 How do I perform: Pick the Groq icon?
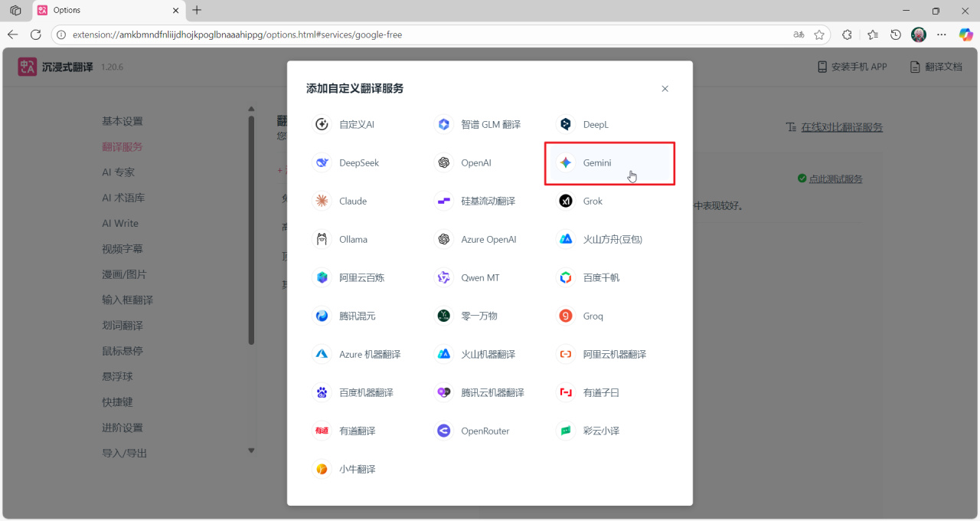pyautogui.click(x=566, y=316)
